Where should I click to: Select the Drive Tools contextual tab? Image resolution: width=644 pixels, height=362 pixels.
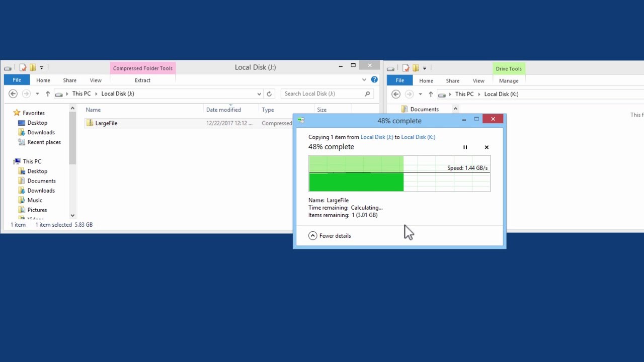(x=509, y=69)
